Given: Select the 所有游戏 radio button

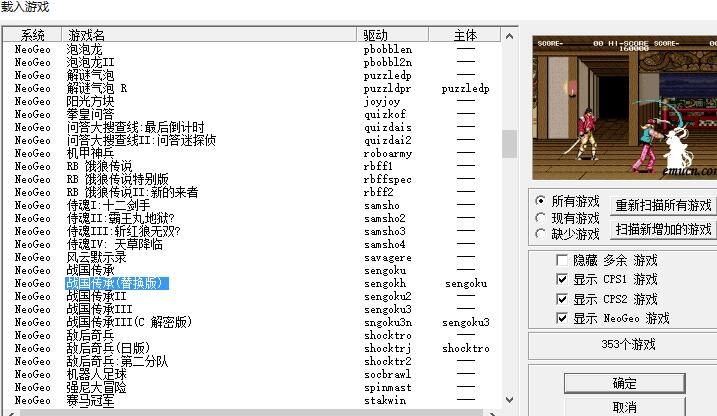Looking at the screenshot, I should click(541, 200).
